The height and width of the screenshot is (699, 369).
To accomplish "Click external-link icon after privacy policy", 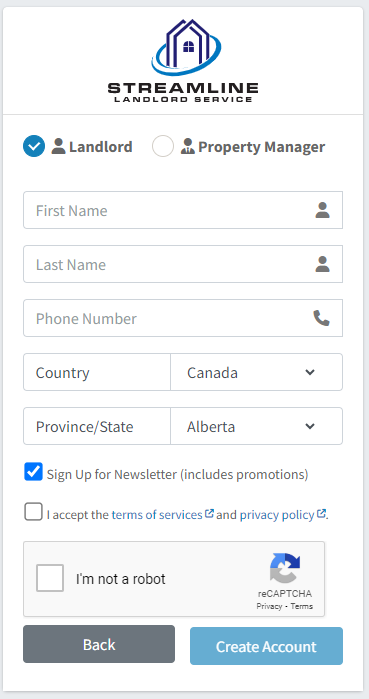I will coord(321,514).
